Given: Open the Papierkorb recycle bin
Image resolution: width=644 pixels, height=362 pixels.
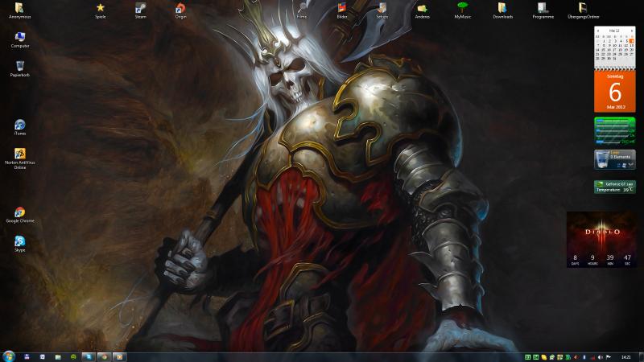Looking at the screenshot, I should tap(20, 67).
